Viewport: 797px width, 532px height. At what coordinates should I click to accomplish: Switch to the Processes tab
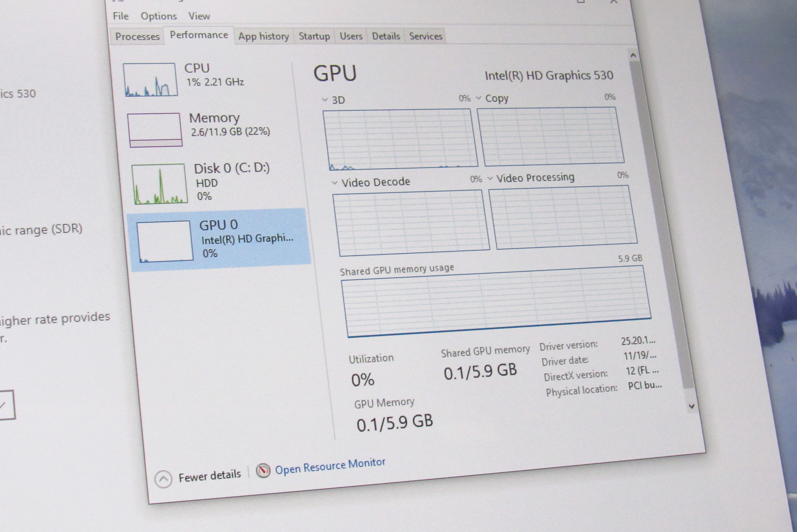tap(137, 37)
